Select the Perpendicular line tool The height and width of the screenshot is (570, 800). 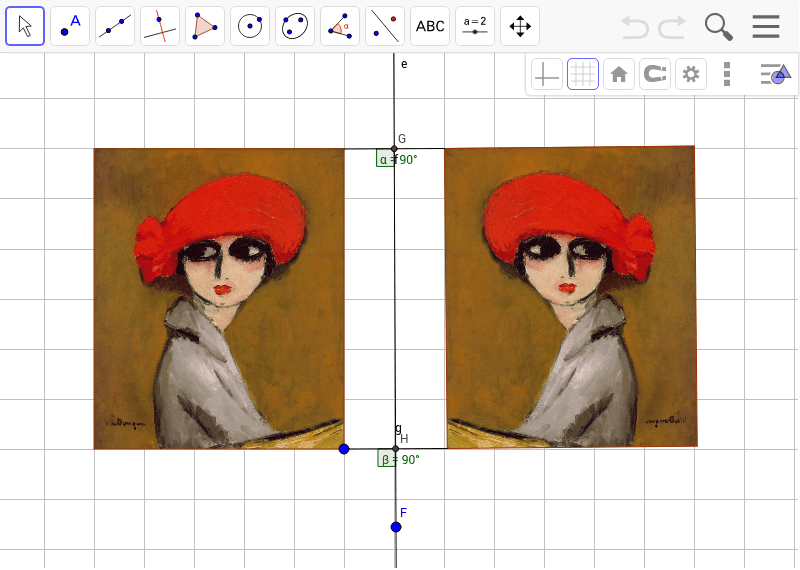[160, 26]
